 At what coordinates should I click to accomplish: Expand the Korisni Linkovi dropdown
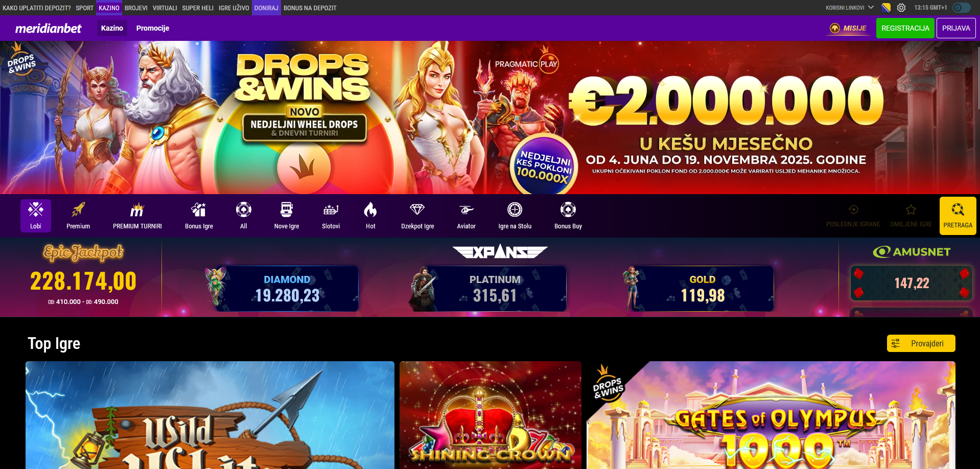[x=850, y=8]
